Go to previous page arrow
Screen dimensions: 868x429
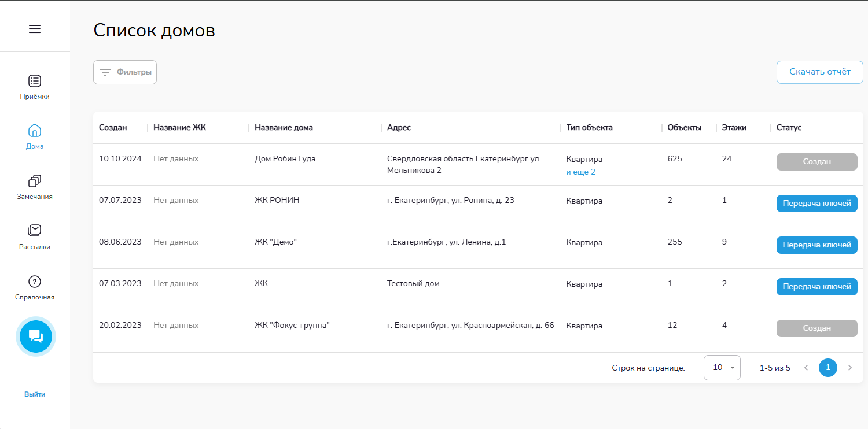pyautogui.click(x=806, y=368)
